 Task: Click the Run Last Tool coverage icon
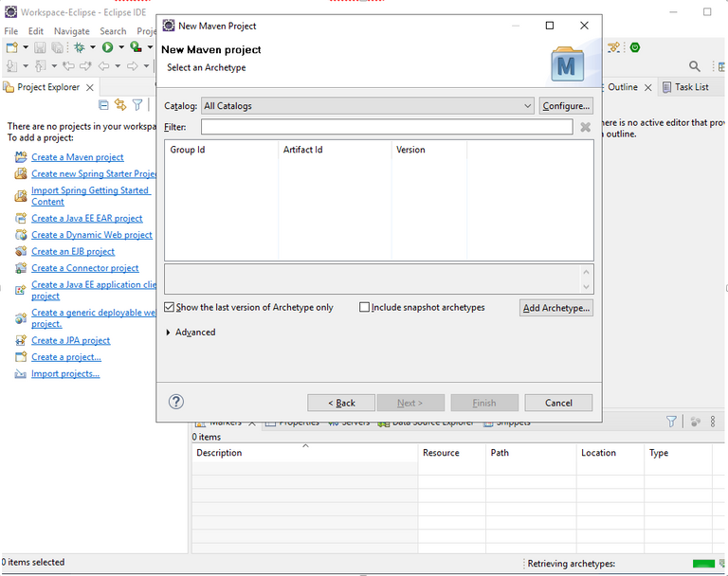click(x=136, y=46)
